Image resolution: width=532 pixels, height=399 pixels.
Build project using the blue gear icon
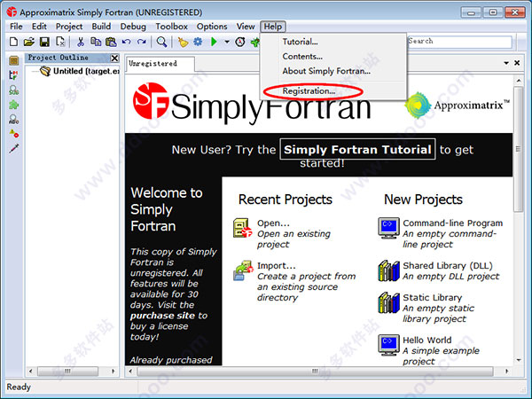point(198,42)
